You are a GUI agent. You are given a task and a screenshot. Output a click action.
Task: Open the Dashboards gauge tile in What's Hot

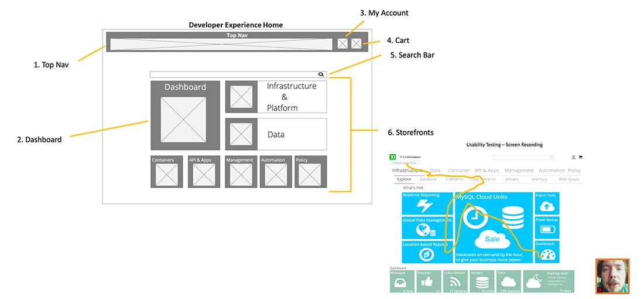(547, 252)
